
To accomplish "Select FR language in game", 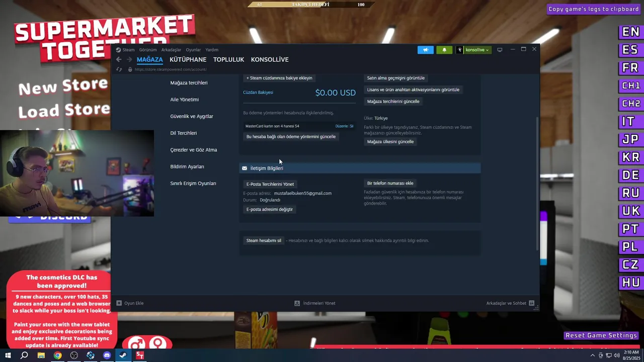I will click(631, 67).
